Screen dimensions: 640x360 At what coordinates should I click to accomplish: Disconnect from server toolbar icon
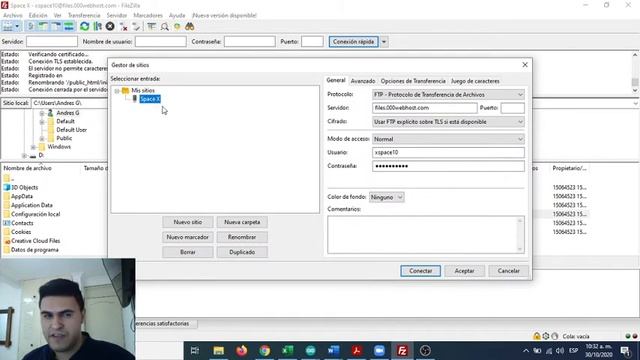(x=123, y=27)
